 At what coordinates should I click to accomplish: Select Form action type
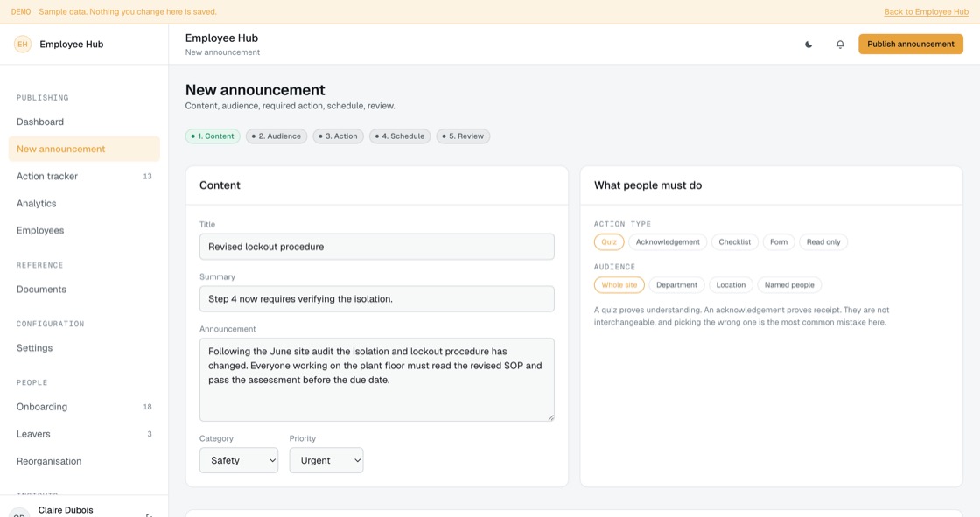click(x=779, y=242)
